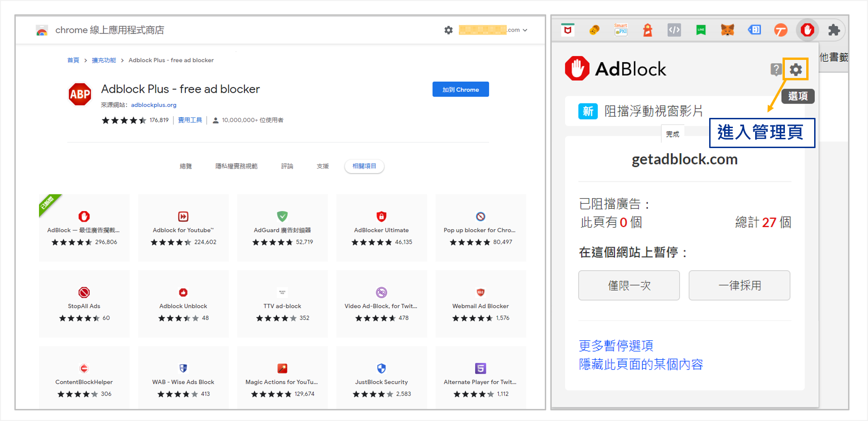Switch to the 相關項目 tab
The height and width of the screenshot is (421, 868).
pos(364,166)
